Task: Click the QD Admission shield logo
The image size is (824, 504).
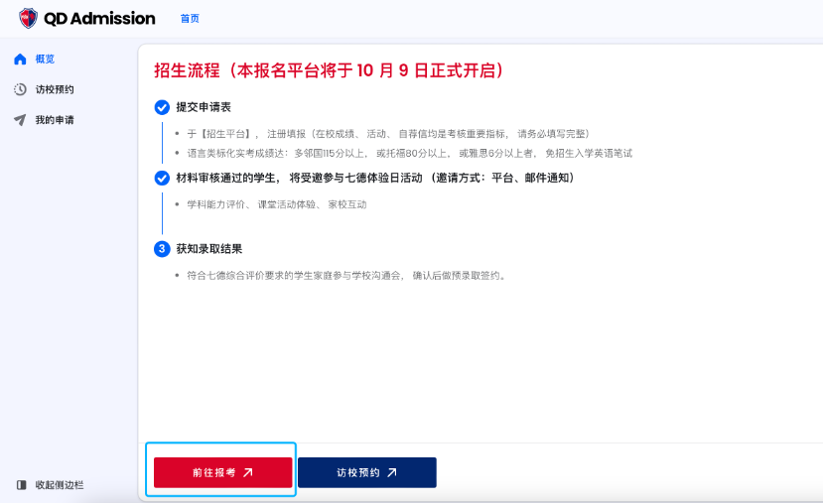Action: click(28, 18)
